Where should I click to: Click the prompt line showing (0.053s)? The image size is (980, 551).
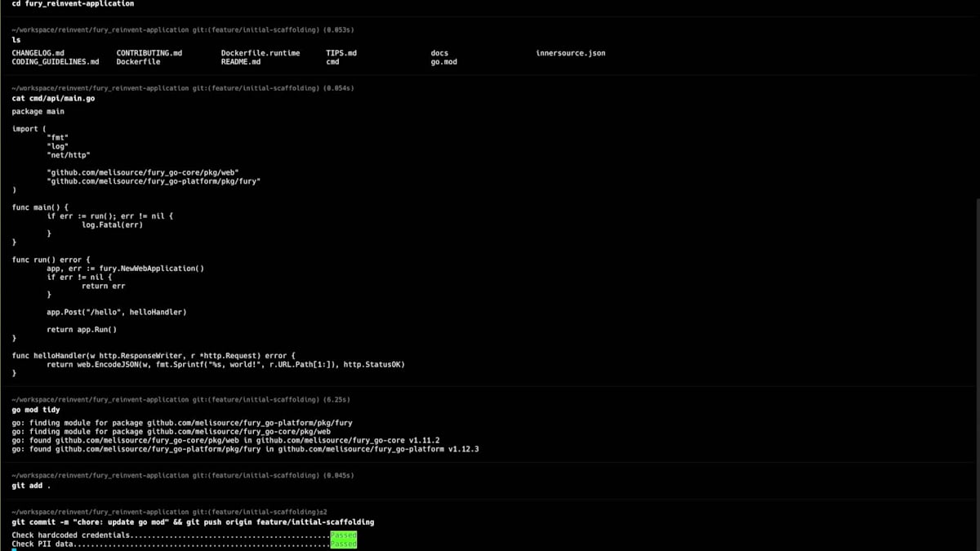point(183,30)
